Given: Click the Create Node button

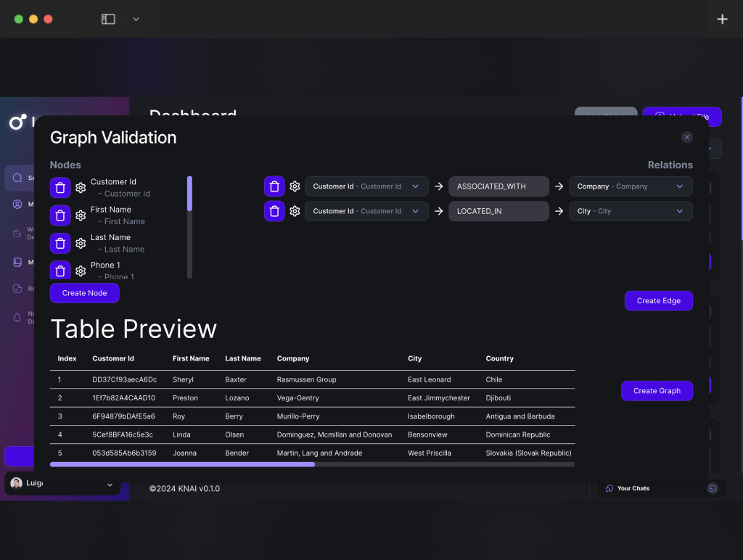Looking at the screenshot, I should click(x=84, y=293).
